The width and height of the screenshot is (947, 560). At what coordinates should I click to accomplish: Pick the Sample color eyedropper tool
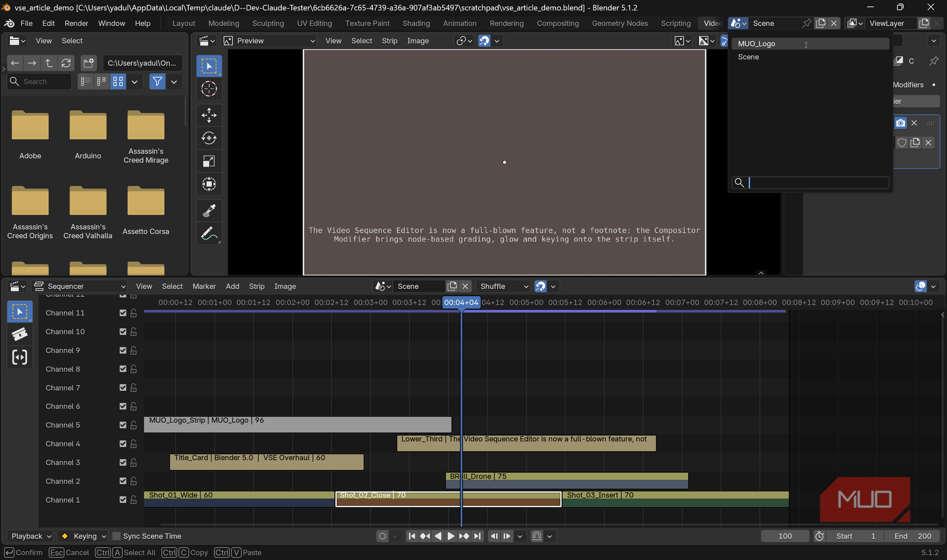point(209,211)
